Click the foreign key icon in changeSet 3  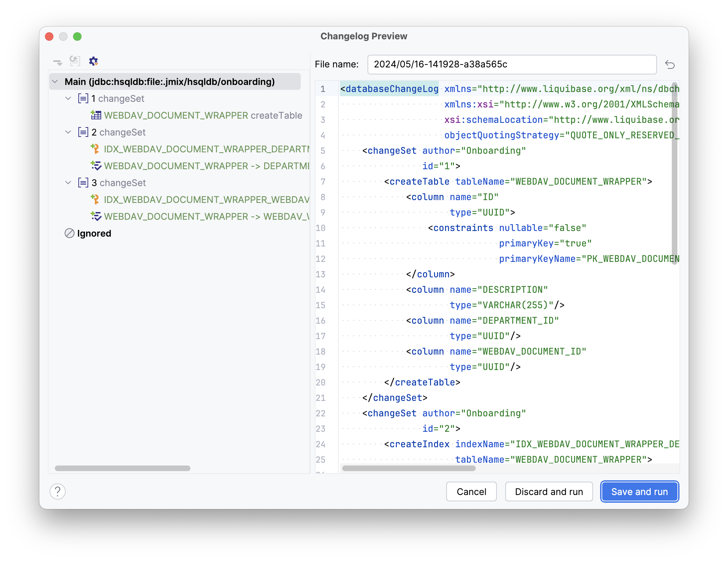click(x=96, y=216)
